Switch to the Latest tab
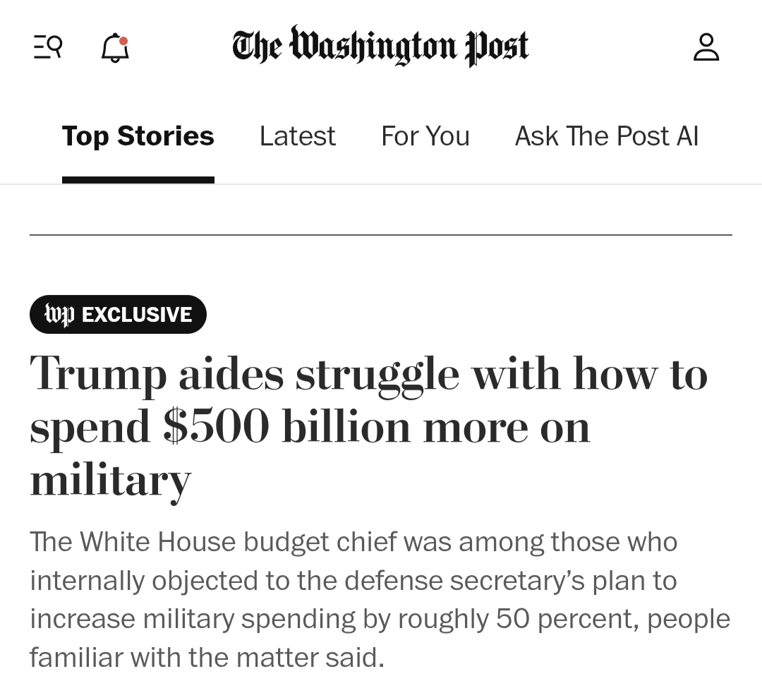This screenshot has width=762, height=700. click(x=297, y=136)
